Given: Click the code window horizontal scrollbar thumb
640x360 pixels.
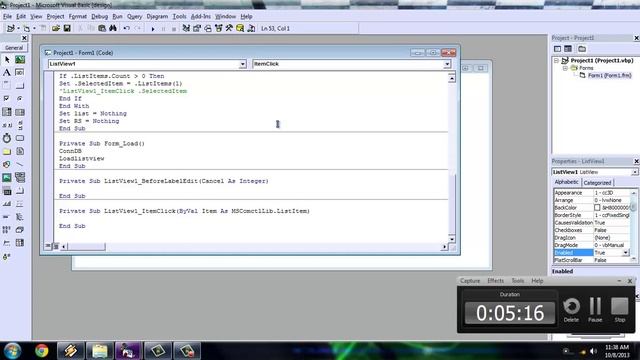Looking at the screenshot, I should (87, 247).
